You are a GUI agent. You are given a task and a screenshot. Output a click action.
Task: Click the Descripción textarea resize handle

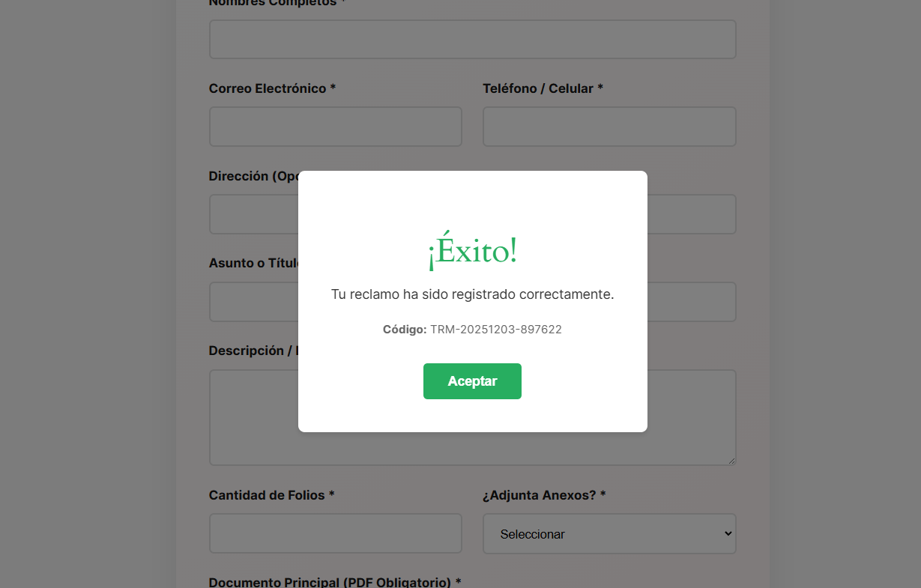tap(731, 461)
